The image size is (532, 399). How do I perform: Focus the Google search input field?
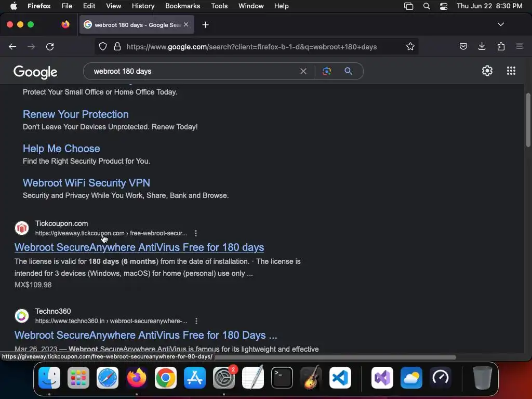point(195,71)
